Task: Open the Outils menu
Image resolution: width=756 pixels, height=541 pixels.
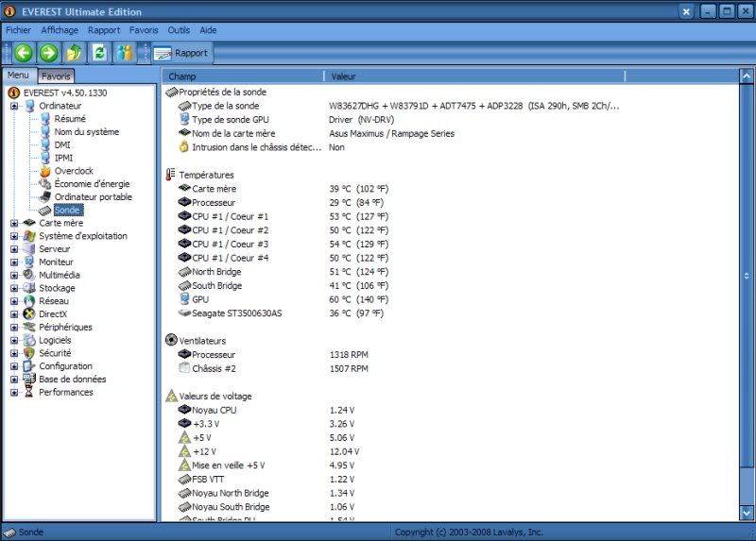Action: [179, 30]
